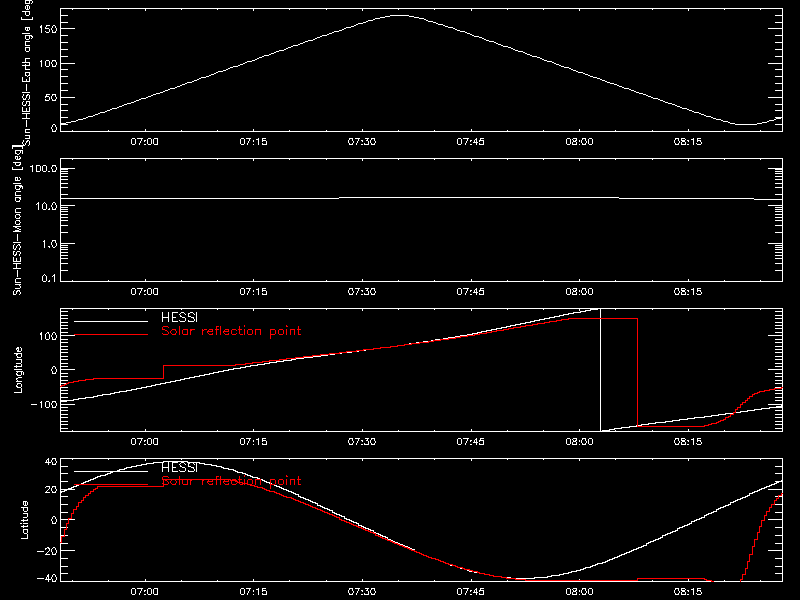The image size is (800, 600).
Task: Click 08:15 under the Moon angle plot
Action: [x=688, y=292]
